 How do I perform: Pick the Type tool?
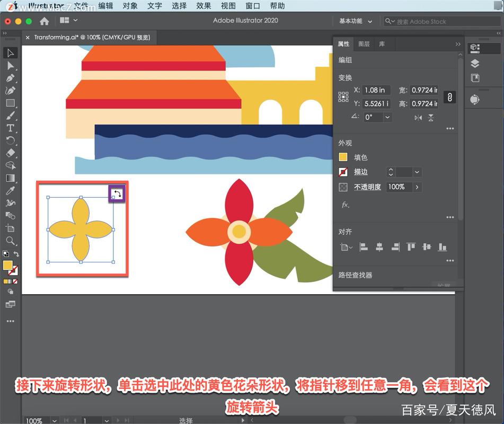(10, 128)
